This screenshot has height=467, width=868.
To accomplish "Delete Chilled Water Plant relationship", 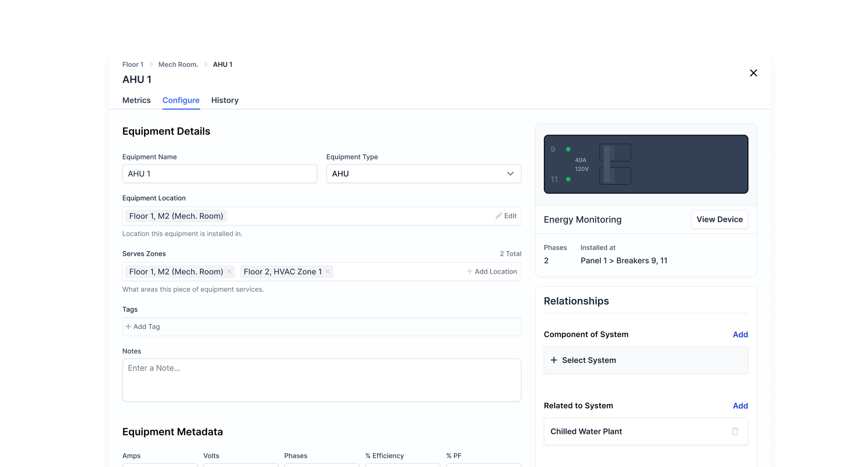I will coord(735,431).
